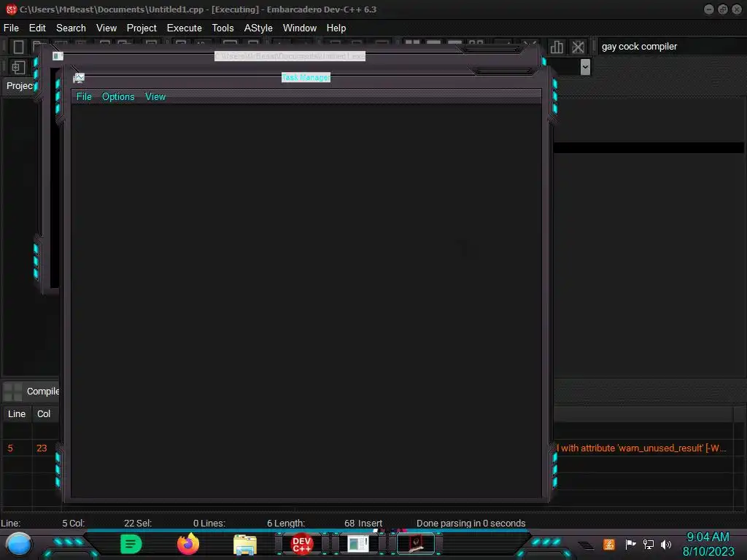This screenshot has width=747, height=560.
Task: Show hidden system tray icons
Action: pyautogui.click(x=587, y=545)
